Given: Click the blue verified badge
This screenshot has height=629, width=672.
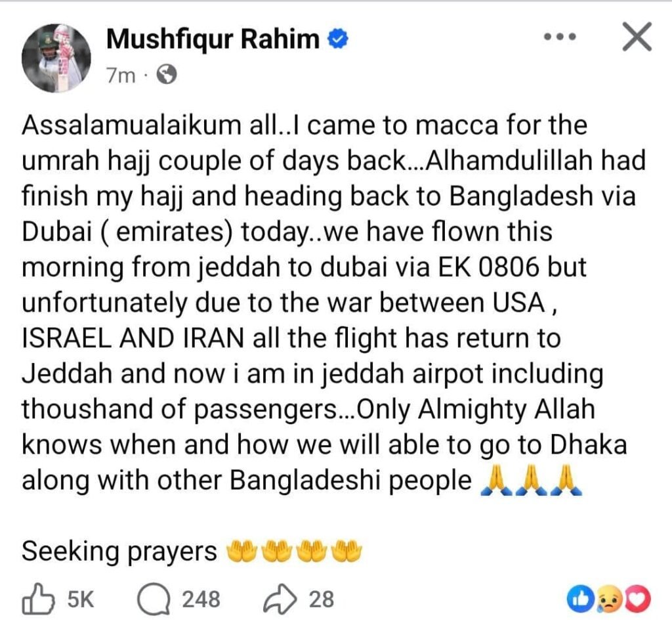Looking at the screenshot, I should click(337, 41).
